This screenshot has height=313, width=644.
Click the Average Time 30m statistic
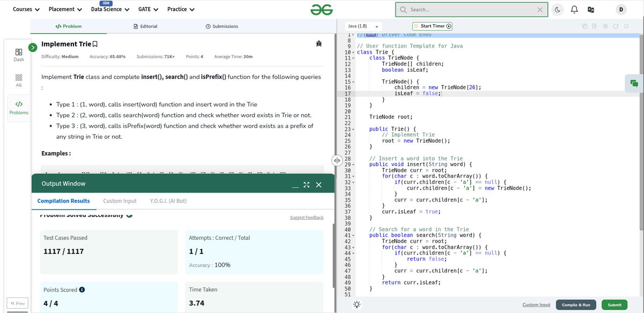(233, 57)
